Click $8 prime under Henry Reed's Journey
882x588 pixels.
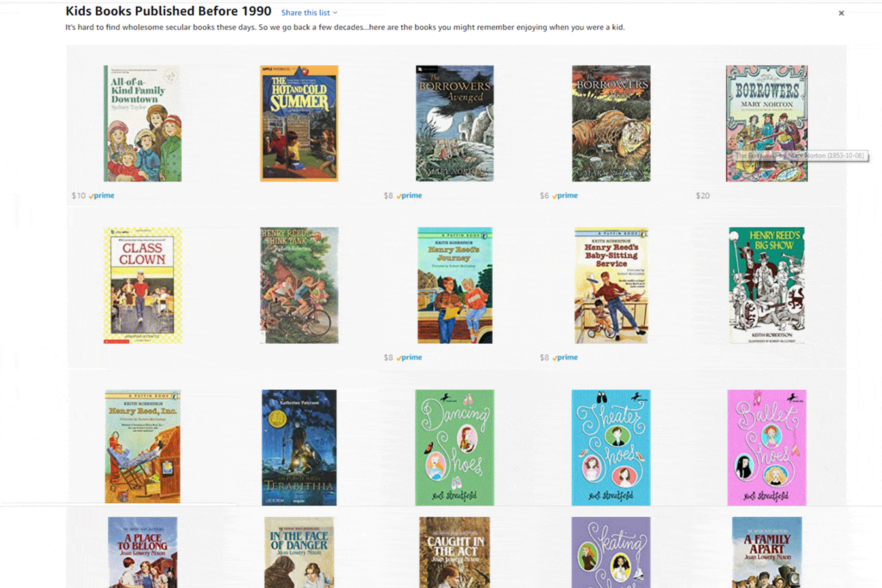point(402,357)
